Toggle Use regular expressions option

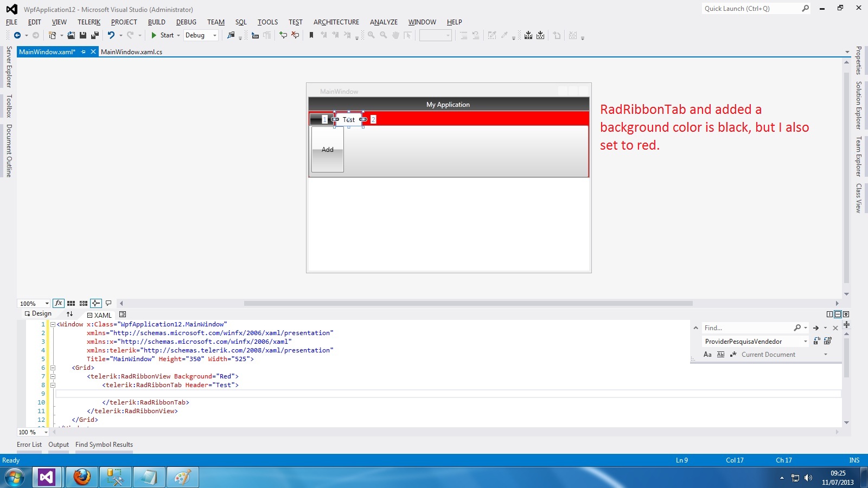(733, 355)
